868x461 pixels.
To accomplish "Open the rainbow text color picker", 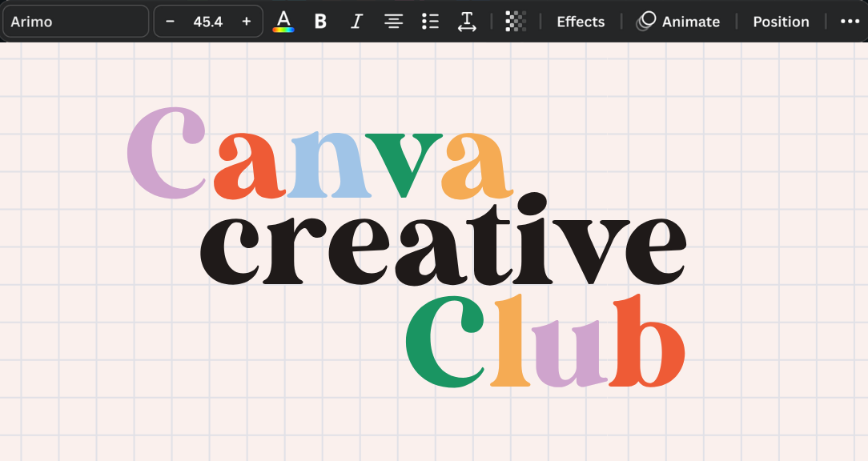I will click(x=283, y=22).
